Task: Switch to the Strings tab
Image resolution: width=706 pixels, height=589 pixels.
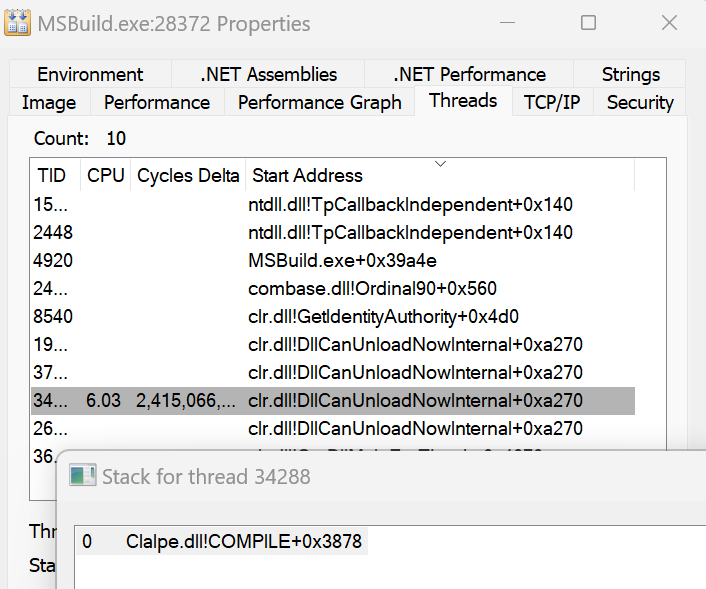Action: point(630,74)
